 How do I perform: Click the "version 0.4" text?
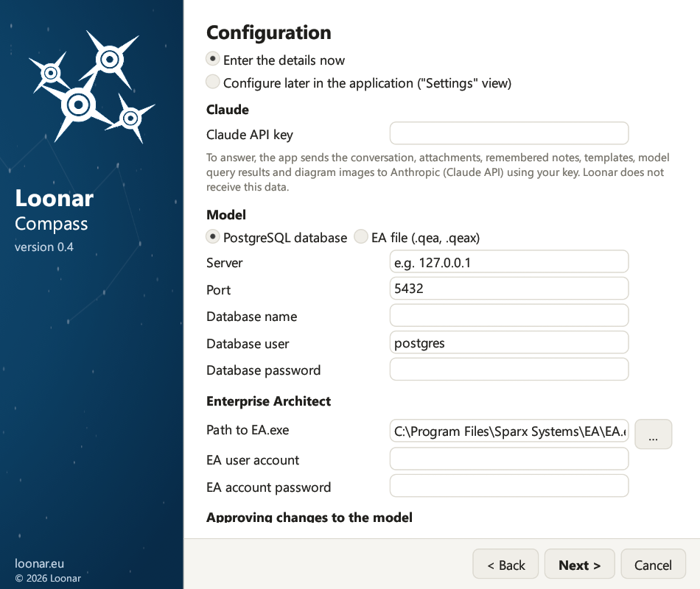43,247
